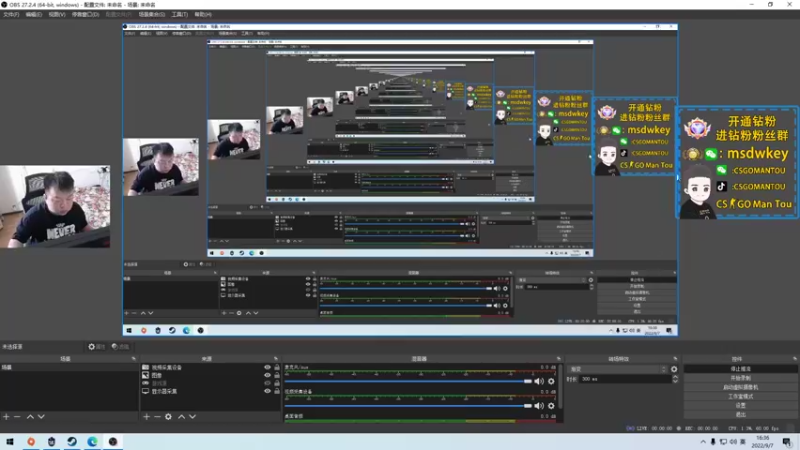Open the Windows Start menu
This screenshot has width=800, height=450.
(10, 441)
